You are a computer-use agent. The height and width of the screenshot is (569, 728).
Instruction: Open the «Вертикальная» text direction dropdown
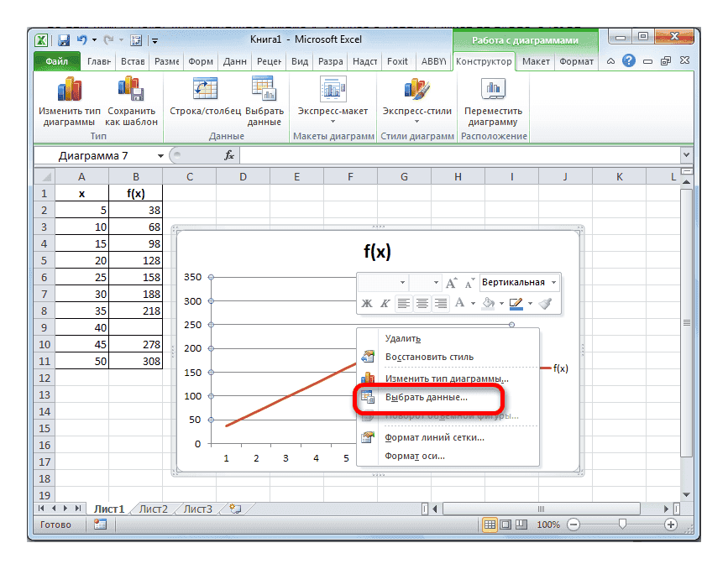coord(553,282)
